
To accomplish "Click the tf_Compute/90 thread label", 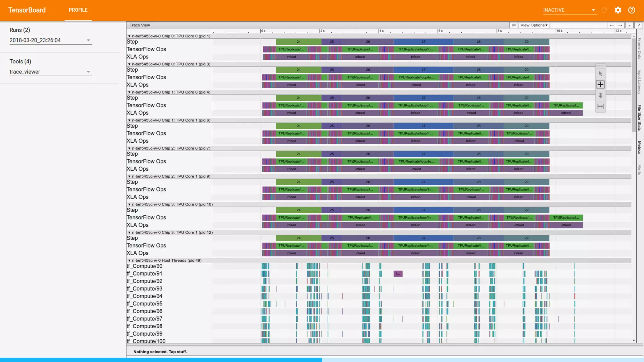I will 144,266.
